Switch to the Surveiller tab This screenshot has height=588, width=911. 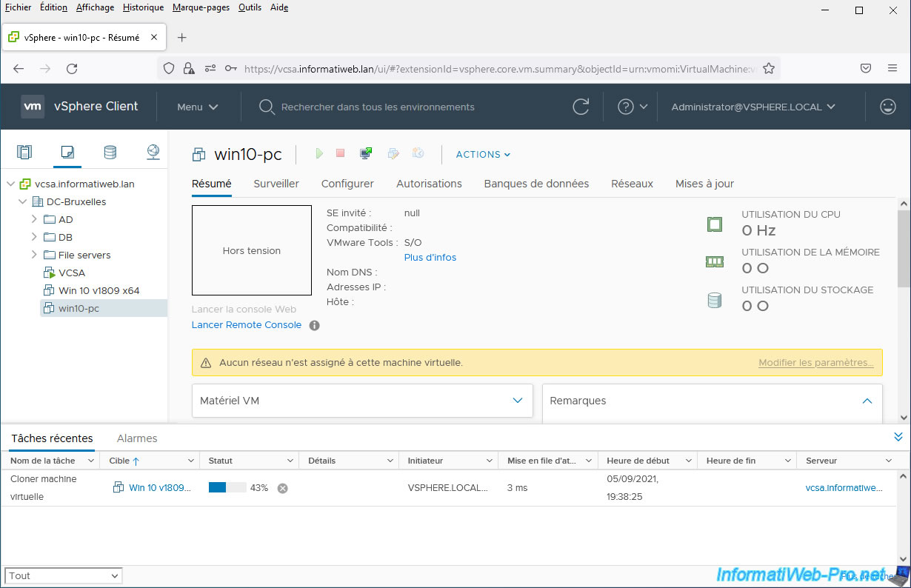tap(276, 184)
